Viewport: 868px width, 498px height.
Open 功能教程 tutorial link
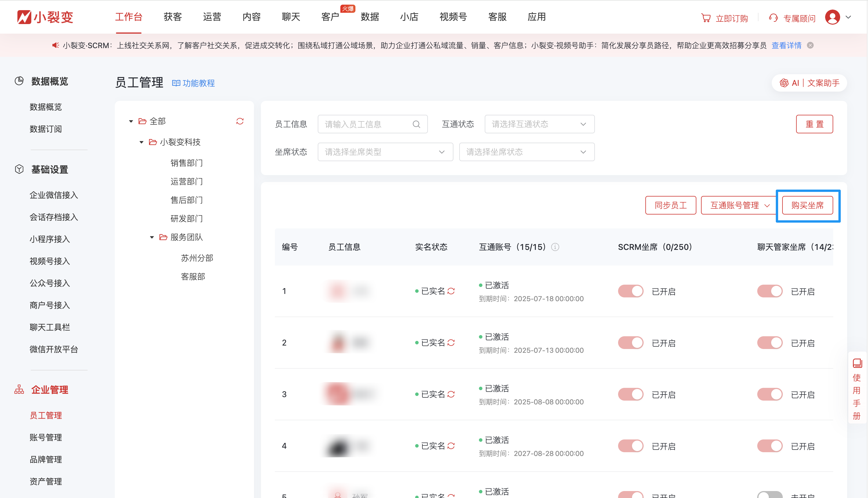194,83
